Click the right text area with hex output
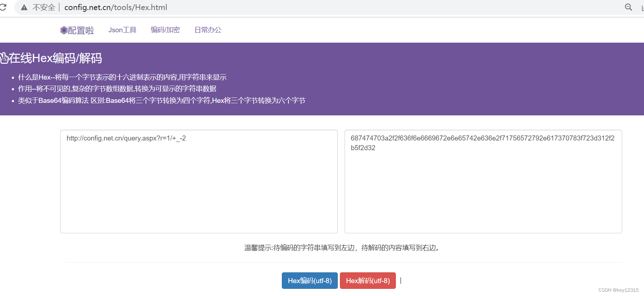The image size is (644, 296). click(483, 181)
